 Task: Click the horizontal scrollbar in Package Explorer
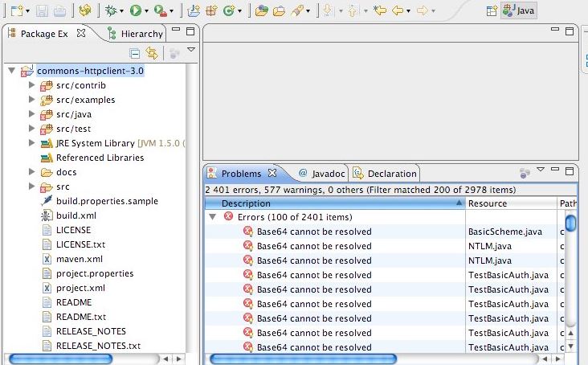coord(61,359)
